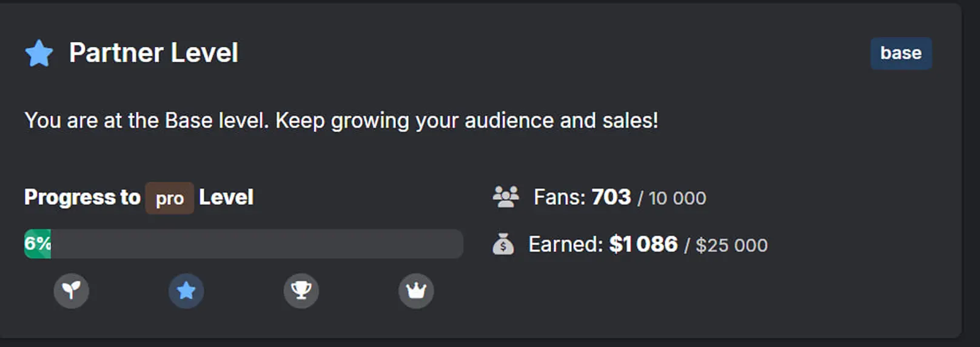The image size is (980, 347).
Task: Click the 10 000 fans goal
Action: click(x=677, y=198)
